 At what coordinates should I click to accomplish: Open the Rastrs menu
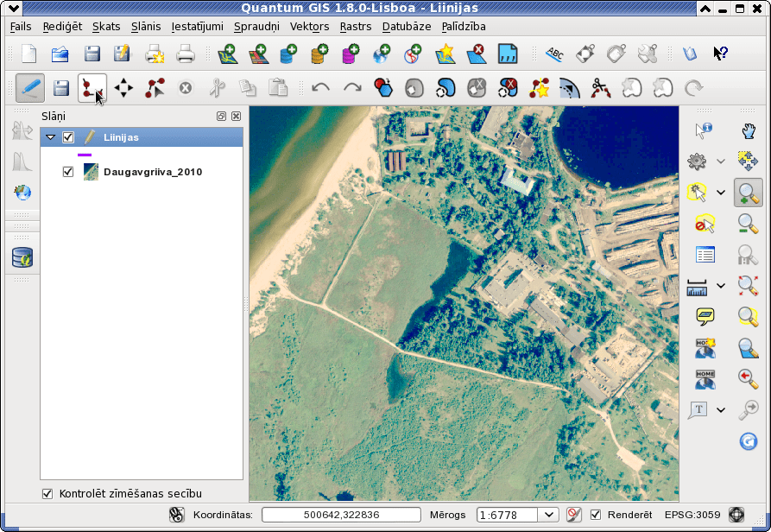[356, 27]
